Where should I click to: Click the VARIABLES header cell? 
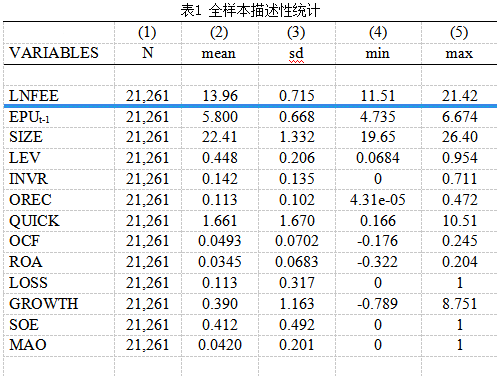pos(54,53)
